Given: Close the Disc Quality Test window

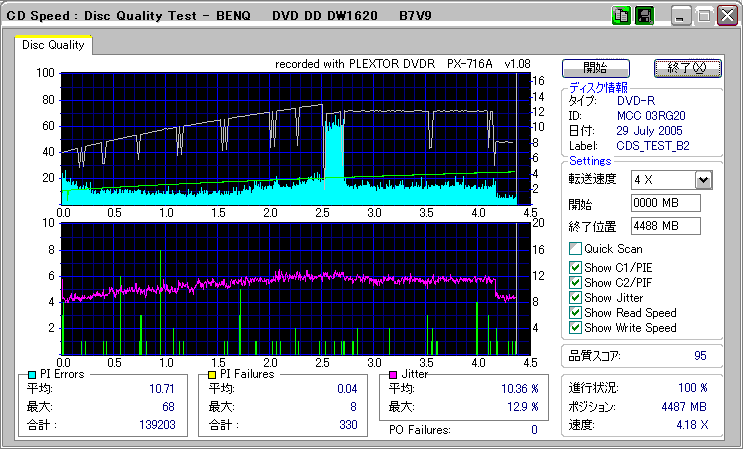Looking at the screenshot, I should [x=726, y=16].
